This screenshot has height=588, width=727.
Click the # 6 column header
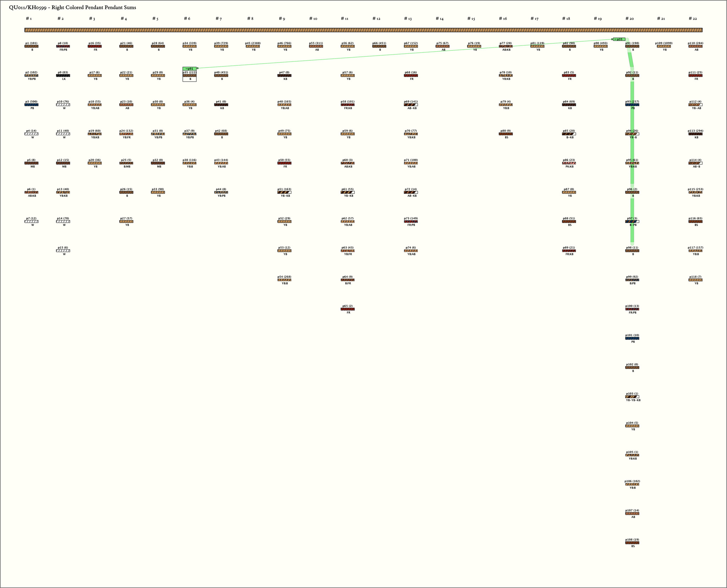click(187, 18)
